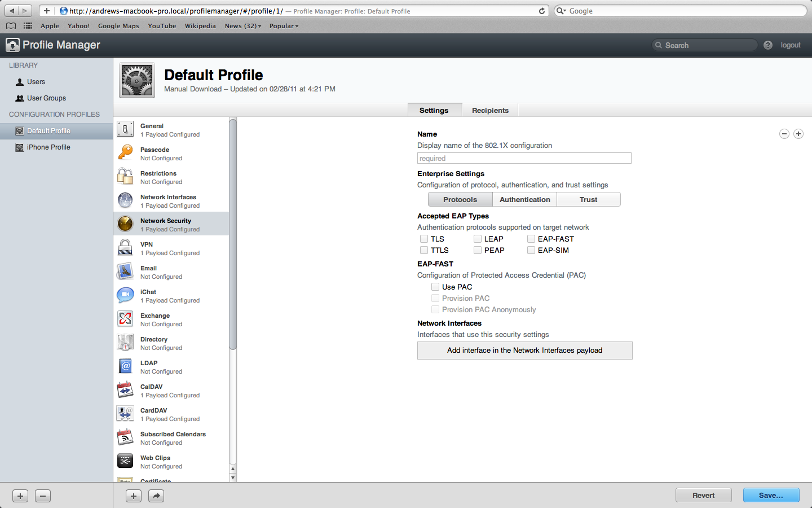Screen dimensions: 812x508
Task: Open the News (32) bookmarks dropdown
Action: coord(243,26)
